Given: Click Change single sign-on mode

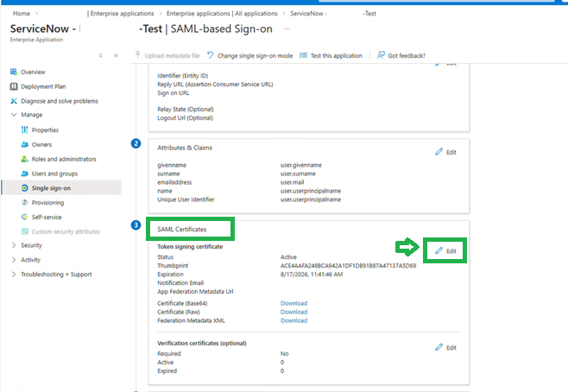Looking at the screenshot, I should 255,55.
